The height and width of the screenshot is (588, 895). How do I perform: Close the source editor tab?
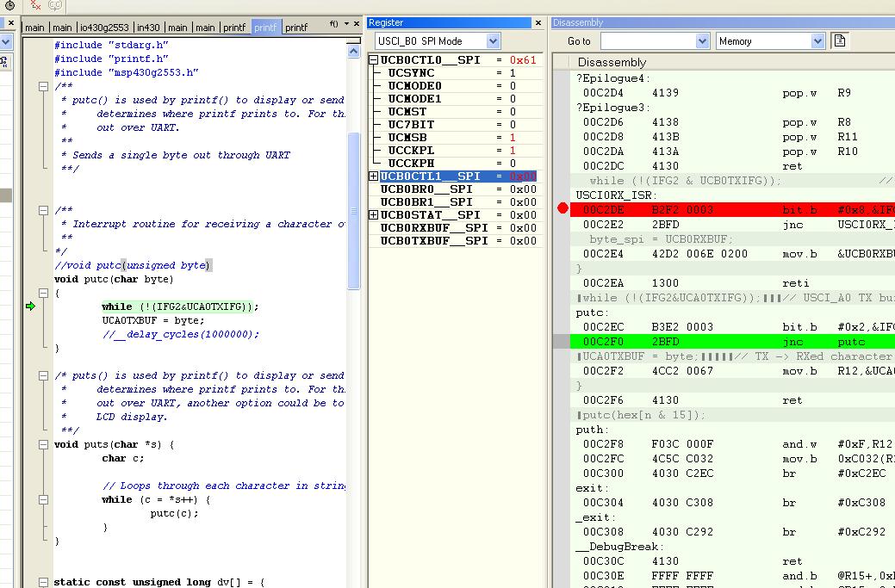pos(357,24)
